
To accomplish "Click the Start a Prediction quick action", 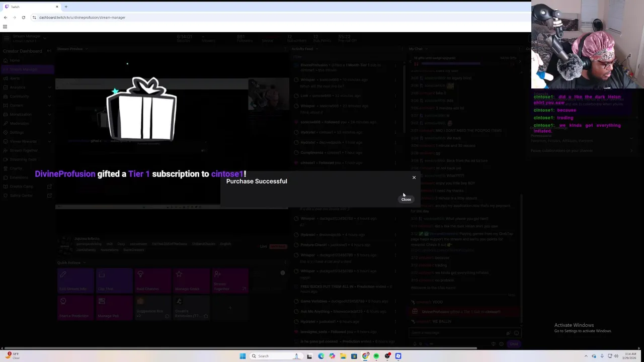I will 75,308.
